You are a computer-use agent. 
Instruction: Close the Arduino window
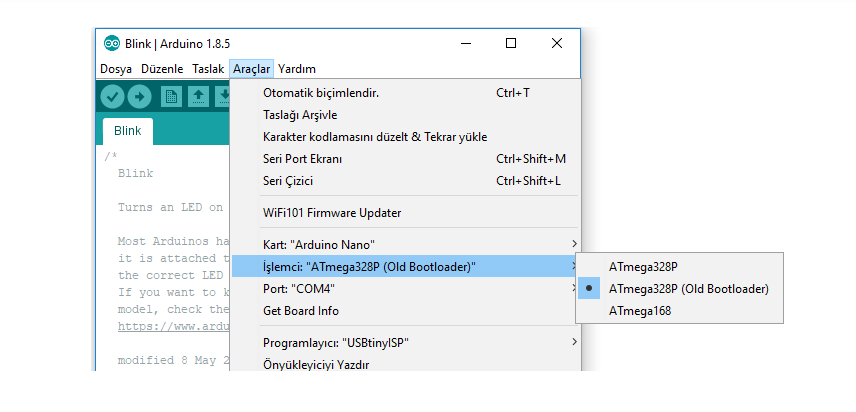tap(557, 43)
